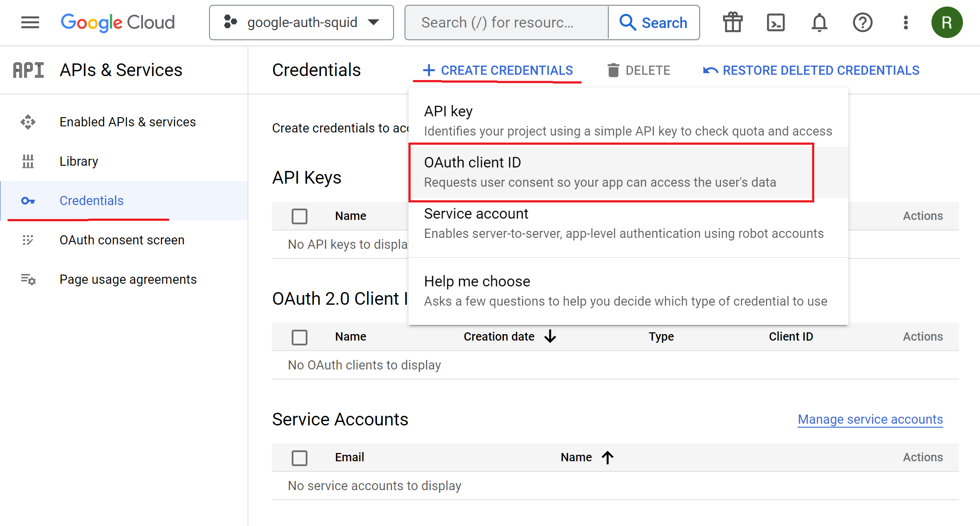980x526 pixels.
Task: Open the hamburger navigation menu
Action: [x=30, y=22]
